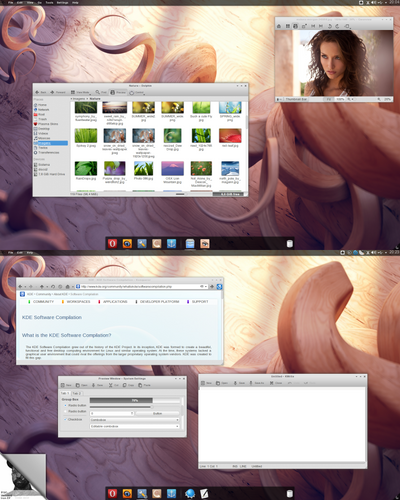Viewport: 400px width, 500px height.
Task: Open Find in the Dolphin toolbar
Action: click(101, 92)
